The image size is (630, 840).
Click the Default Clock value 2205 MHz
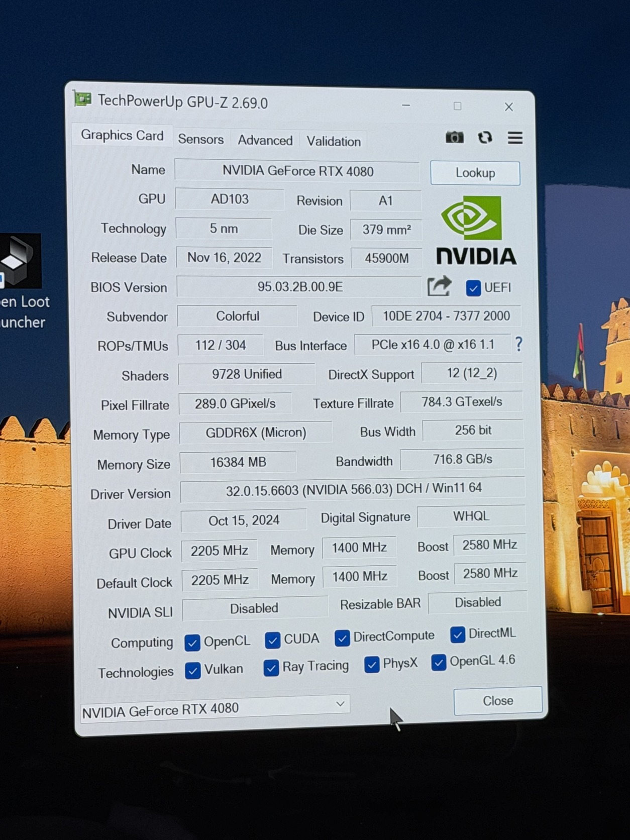pyautogui.click(x=220, y=580)
